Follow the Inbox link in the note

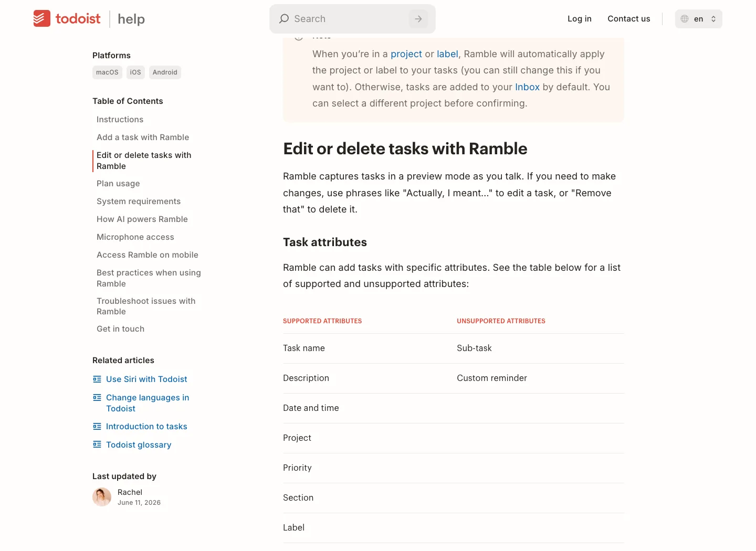tap(527, 87)
